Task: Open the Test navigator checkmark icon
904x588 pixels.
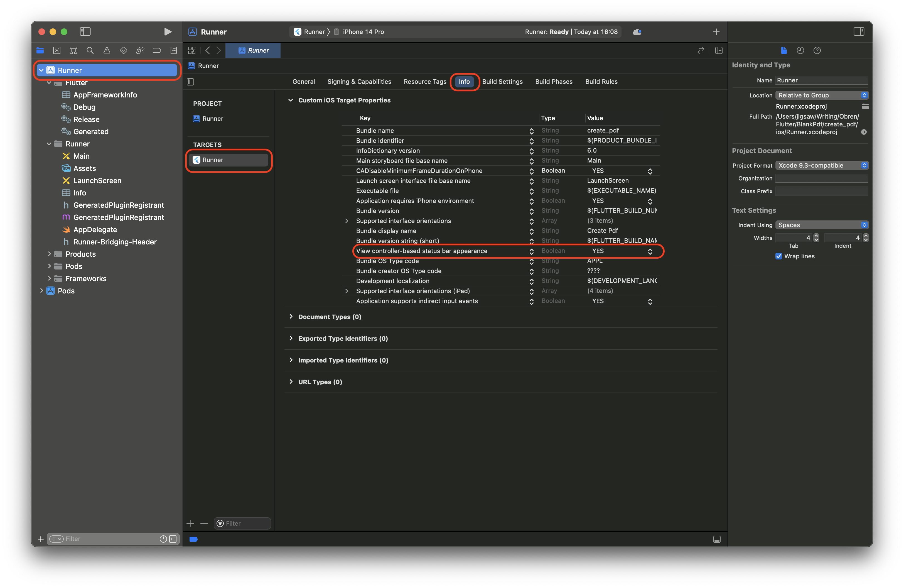Action: pyautogui.click(x=123, y=50)
